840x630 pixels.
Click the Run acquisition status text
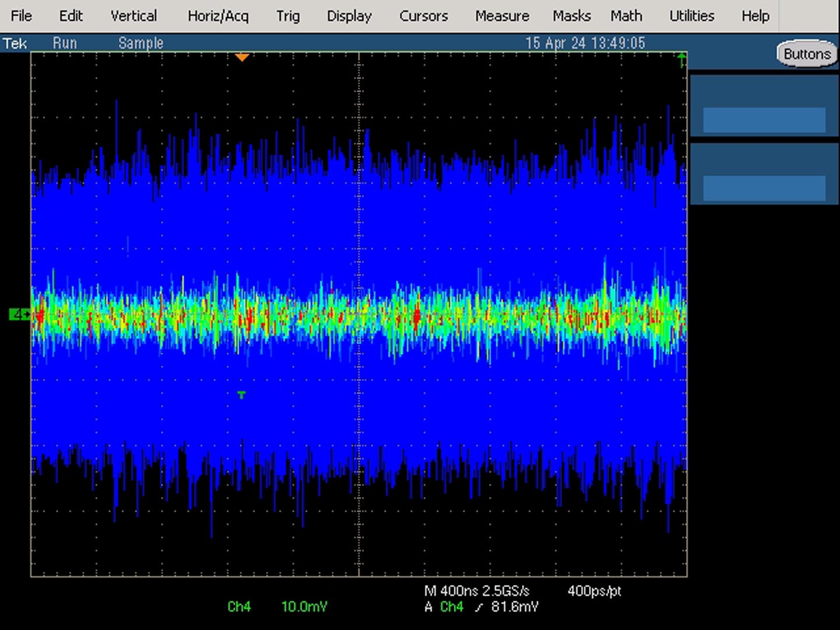(x=65, y=43)
